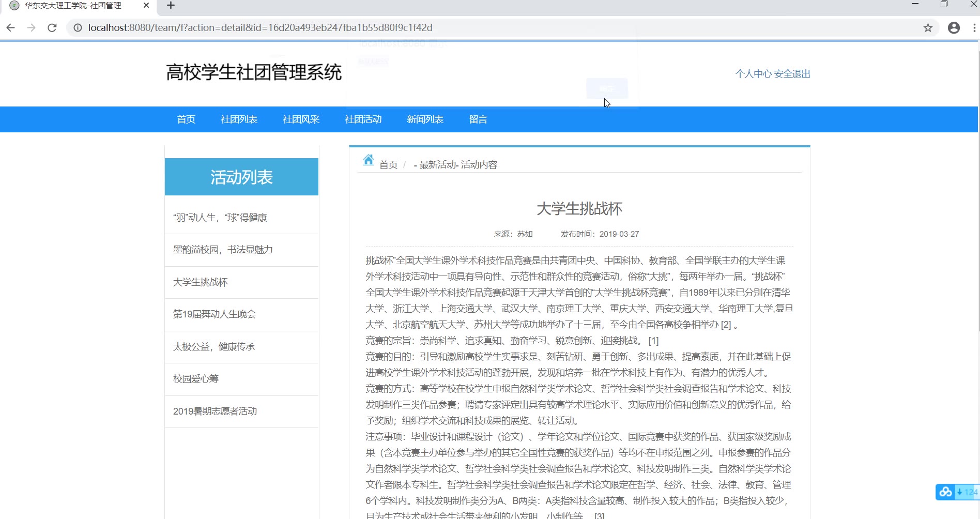Open 校园爱心筹 in activity list
Image resolution: width=980 pixels, height=519 pixels.
[196, 379]
